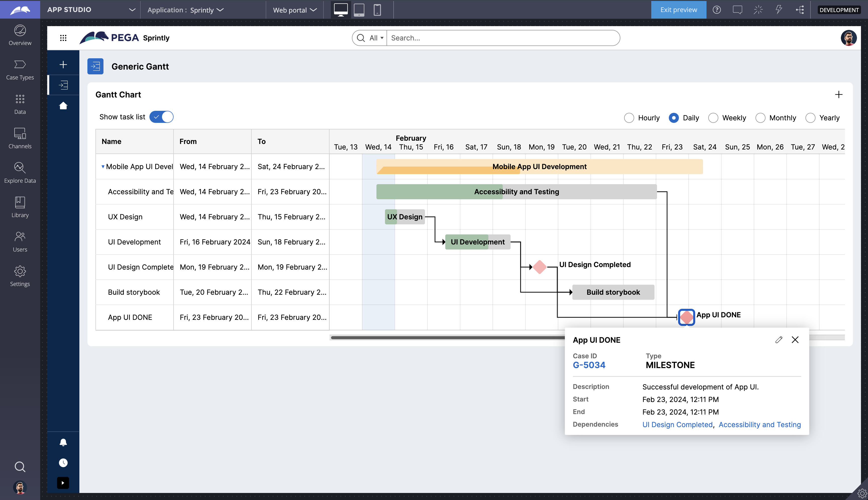Open the Users menu in sidebar
Screen dimensions: 868x500
[x=20, y=241]
